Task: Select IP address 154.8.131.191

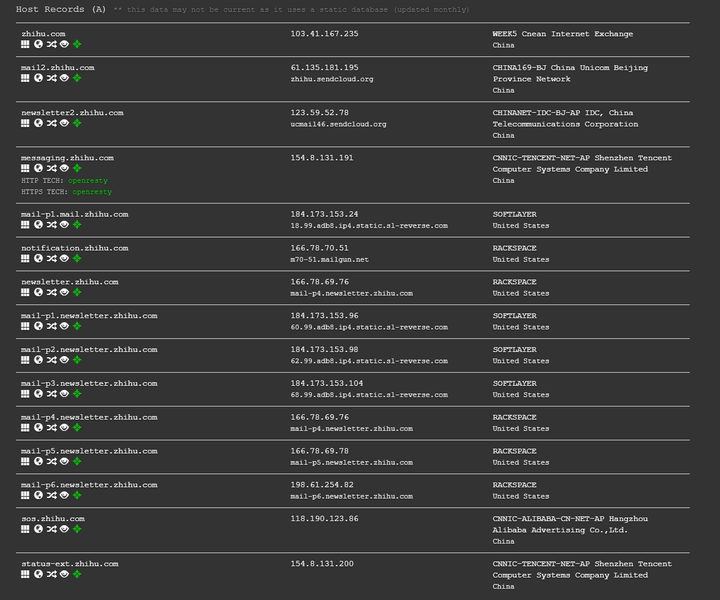Action: 321,157
